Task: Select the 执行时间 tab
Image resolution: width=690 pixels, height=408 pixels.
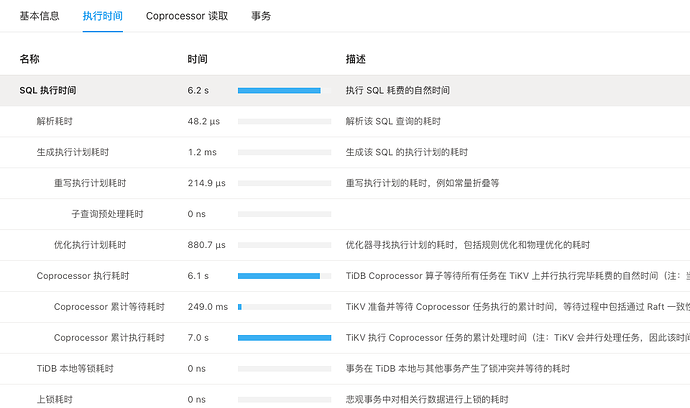Action: pos(103,16)
